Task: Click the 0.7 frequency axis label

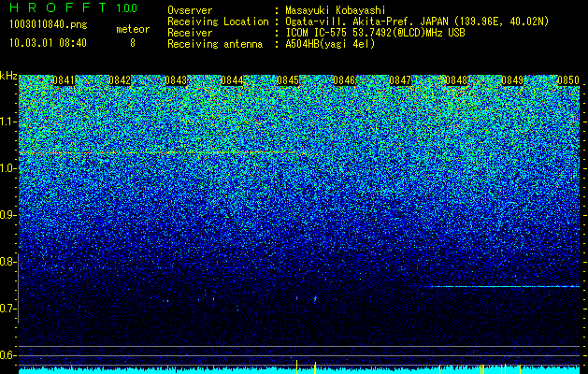Action: [8, 309]
